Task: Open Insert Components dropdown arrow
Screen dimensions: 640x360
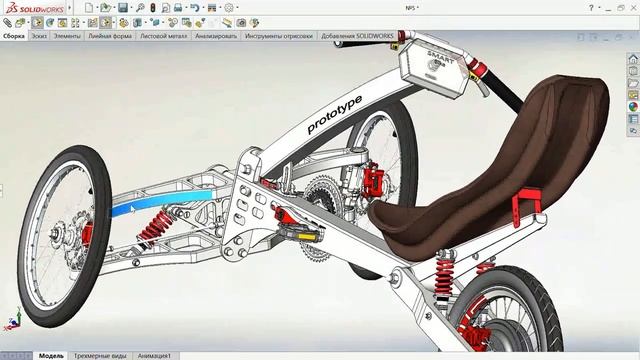Action: (x=28, y=23)
